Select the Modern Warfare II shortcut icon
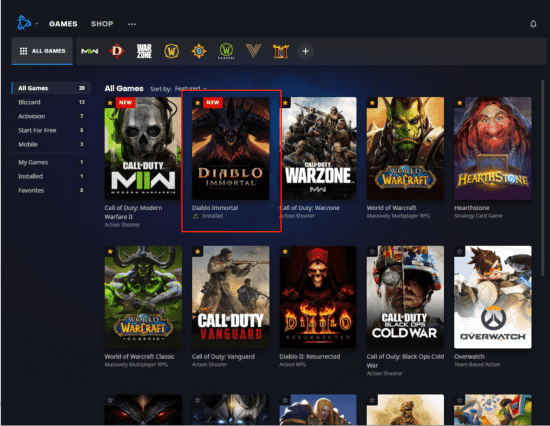The width and height of the screenshot is (550, 426). (x=89, y=51)
